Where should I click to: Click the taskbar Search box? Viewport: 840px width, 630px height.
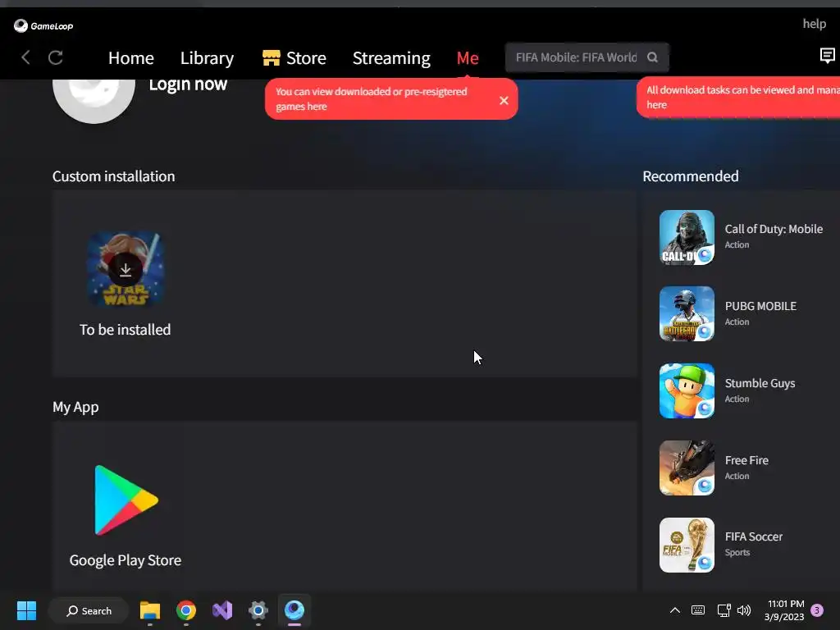point(89,610)
